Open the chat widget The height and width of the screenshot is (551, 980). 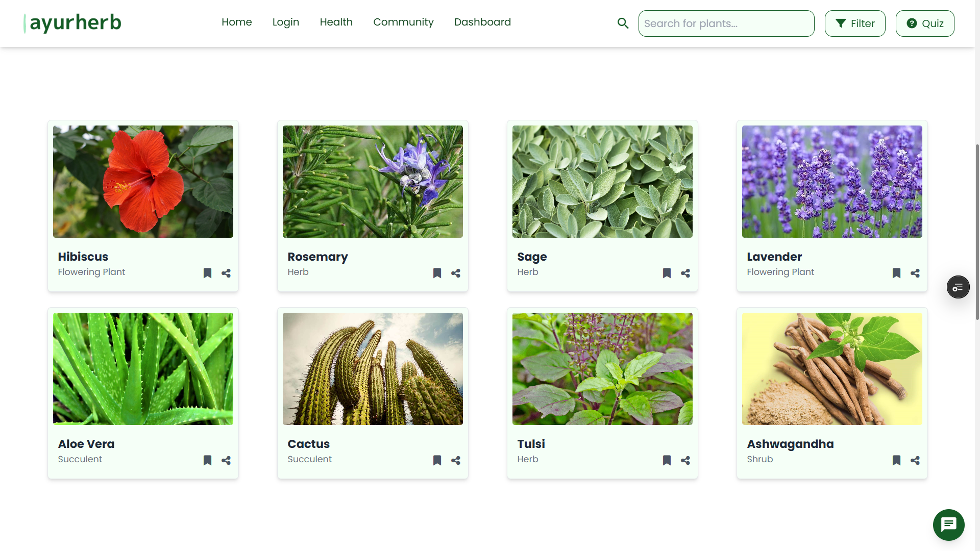(948, 524)
